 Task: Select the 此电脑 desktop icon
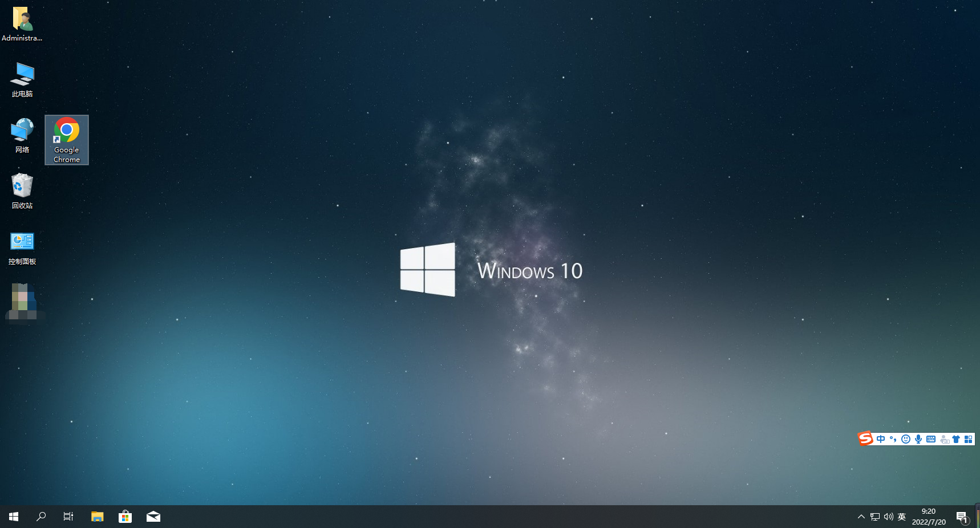(22, 80)
